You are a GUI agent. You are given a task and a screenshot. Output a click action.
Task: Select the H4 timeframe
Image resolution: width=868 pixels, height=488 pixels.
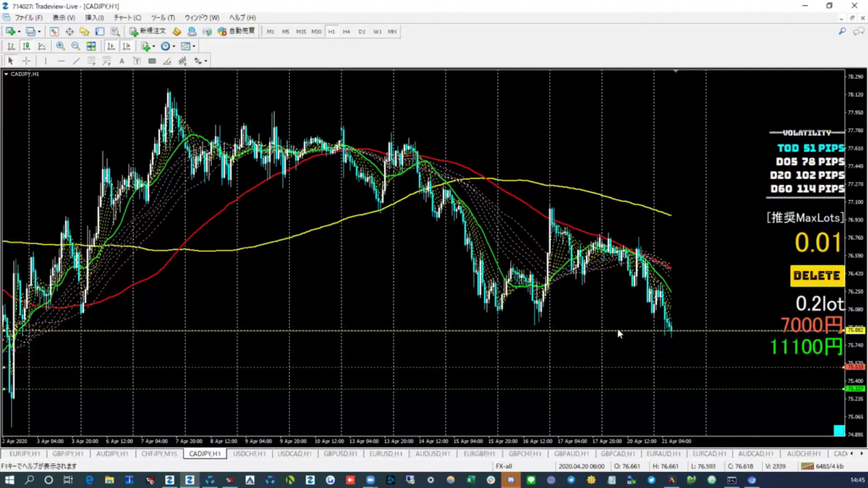[347, 31]
